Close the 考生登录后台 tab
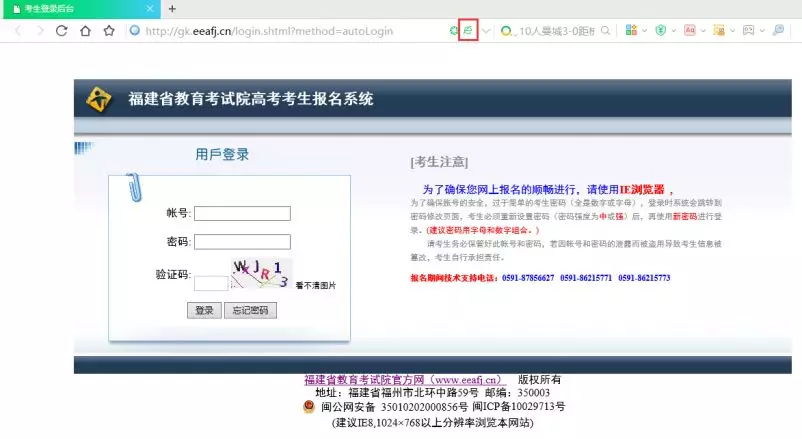Viewport: 802px width, 439px height. [x=150, y=9]
